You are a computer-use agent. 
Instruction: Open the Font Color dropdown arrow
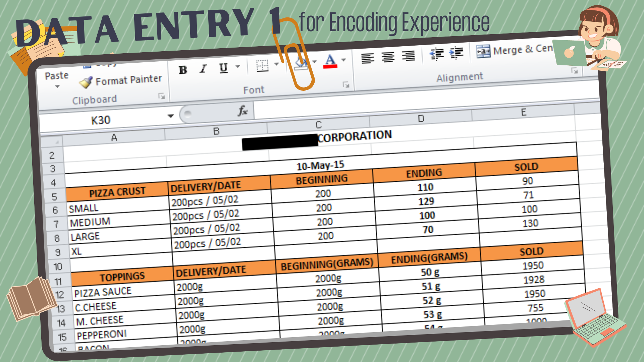point(344,60)
